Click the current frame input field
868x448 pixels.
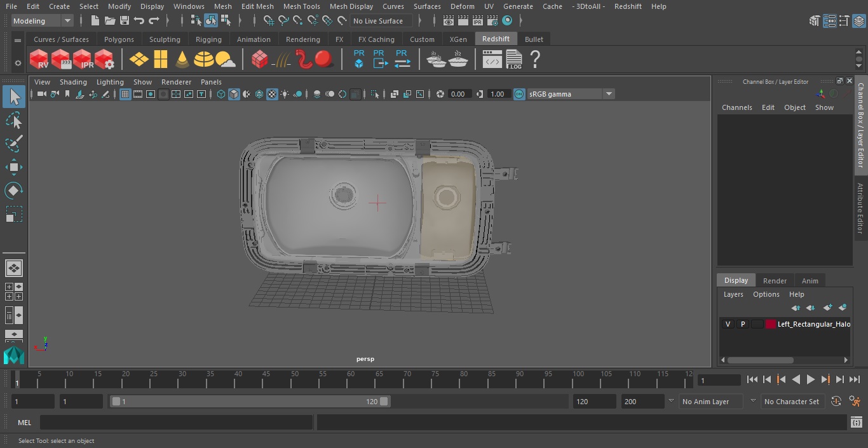[719, 380]
